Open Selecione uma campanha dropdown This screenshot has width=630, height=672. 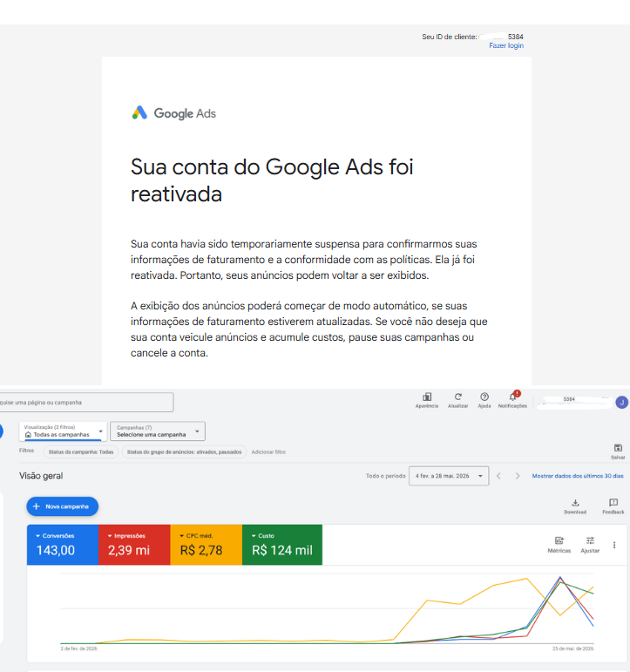pos(158,431)
